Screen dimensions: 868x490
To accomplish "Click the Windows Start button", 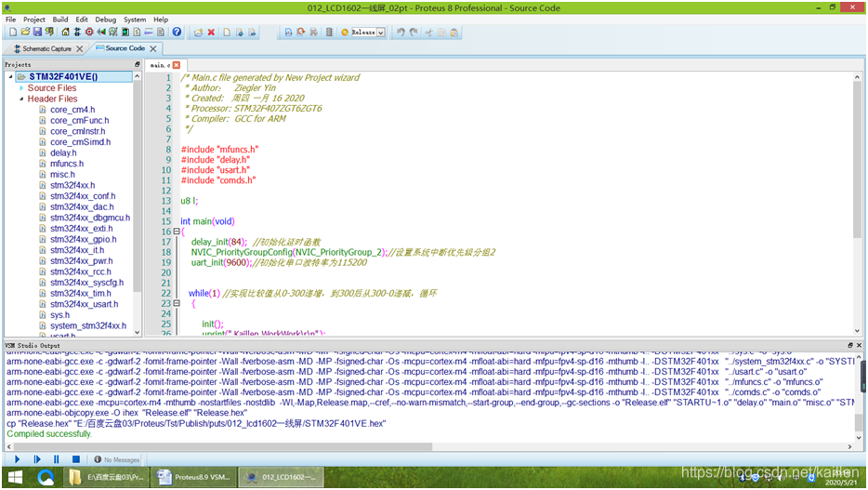I will [15, 477].
